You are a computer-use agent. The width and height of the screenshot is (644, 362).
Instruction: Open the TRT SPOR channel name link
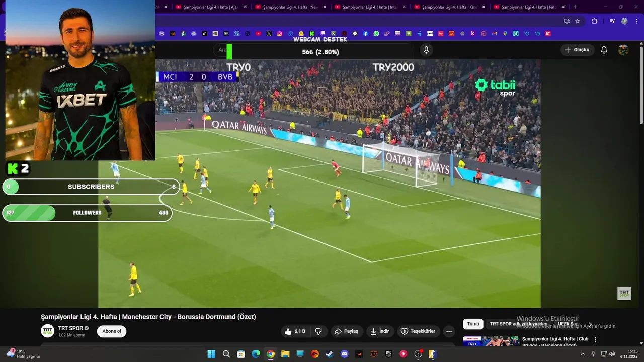pyautogui.click(x=70, y=328)
